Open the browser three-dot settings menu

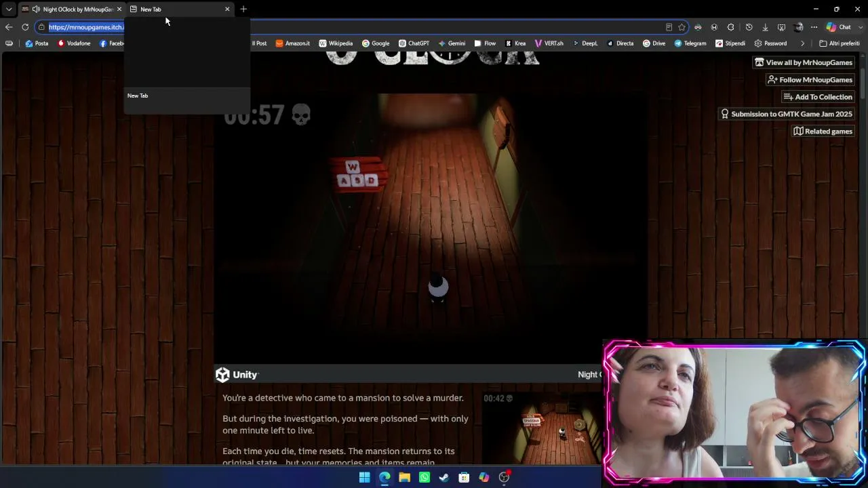click(814, 27)
